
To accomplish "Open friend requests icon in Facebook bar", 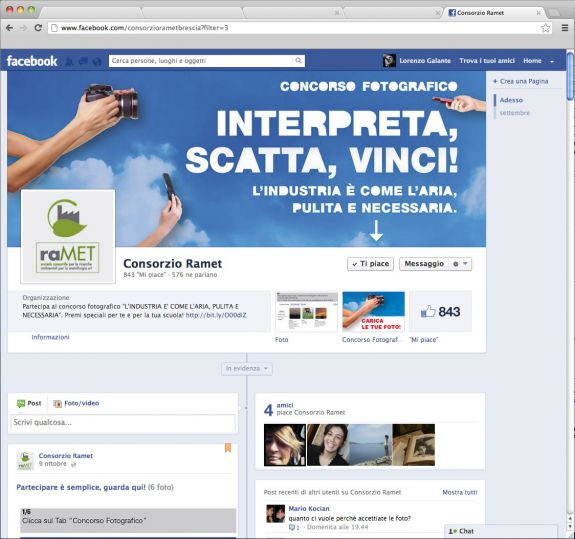I will (x=69, y=61).
